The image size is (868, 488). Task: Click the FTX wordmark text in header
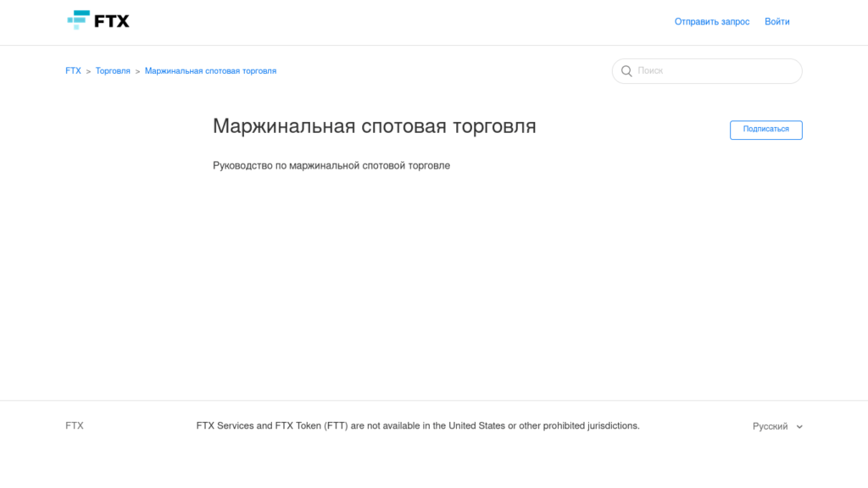tap(112, 21)
